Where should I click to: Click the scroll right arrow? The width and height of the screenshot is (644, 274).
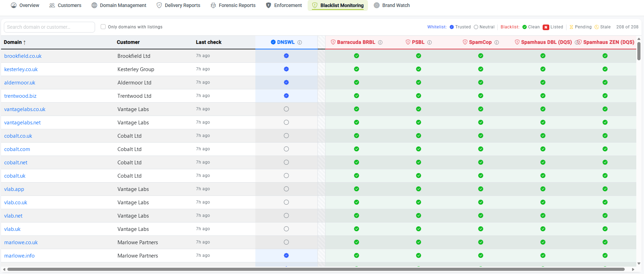coord(633,269)
